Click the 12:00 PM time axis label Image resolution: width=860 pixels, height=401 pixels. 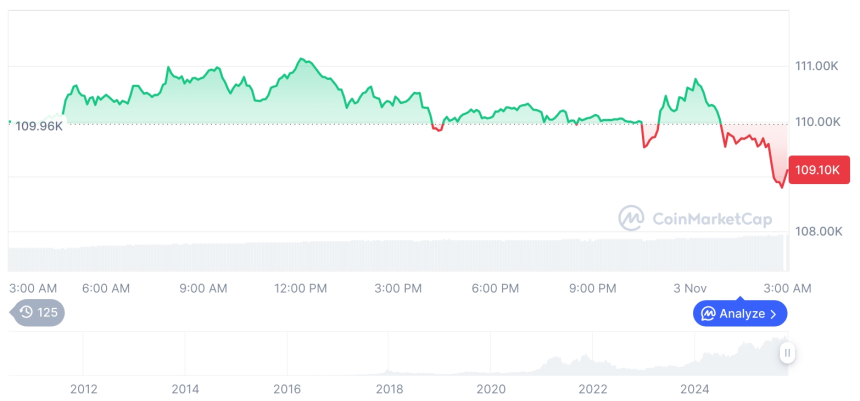point(300,288)
